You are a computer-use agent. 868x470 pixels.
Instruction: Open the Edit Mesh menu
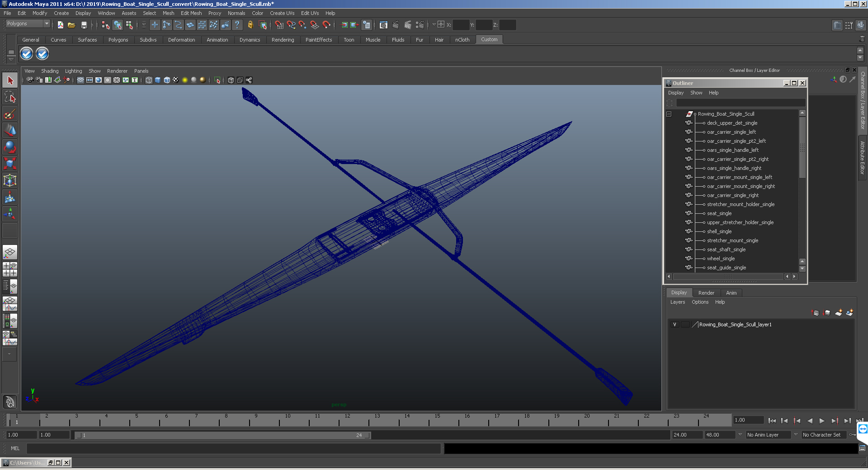[x=191, y=13]
